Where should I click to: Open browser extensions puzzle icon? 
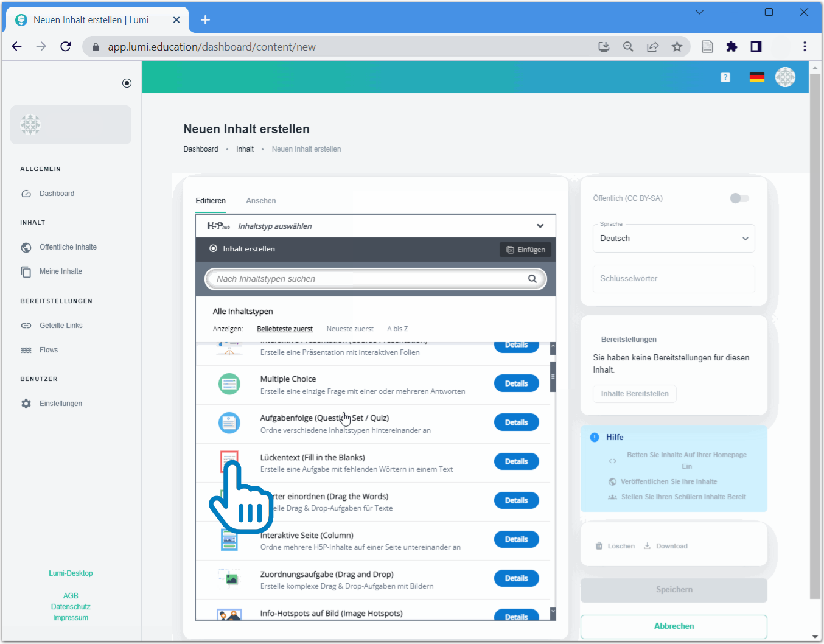[731, 47]
